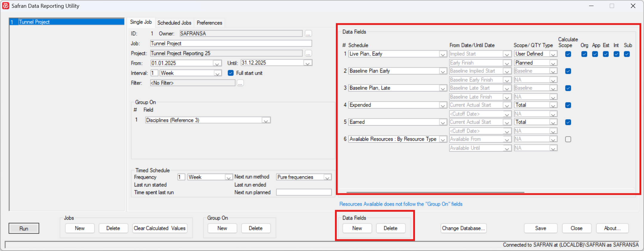Open the Earned schedule dropdown

click(x=443, y=122)
